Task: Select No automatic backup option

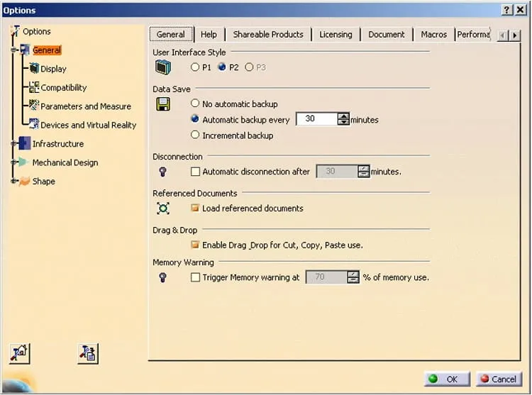Action: coord(195,104)
